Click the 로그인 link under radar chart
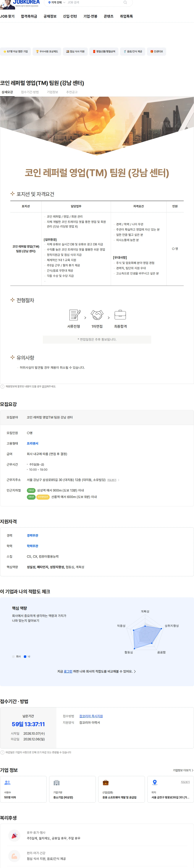This screenshot has height=868, width=194. tap(68, 671)
